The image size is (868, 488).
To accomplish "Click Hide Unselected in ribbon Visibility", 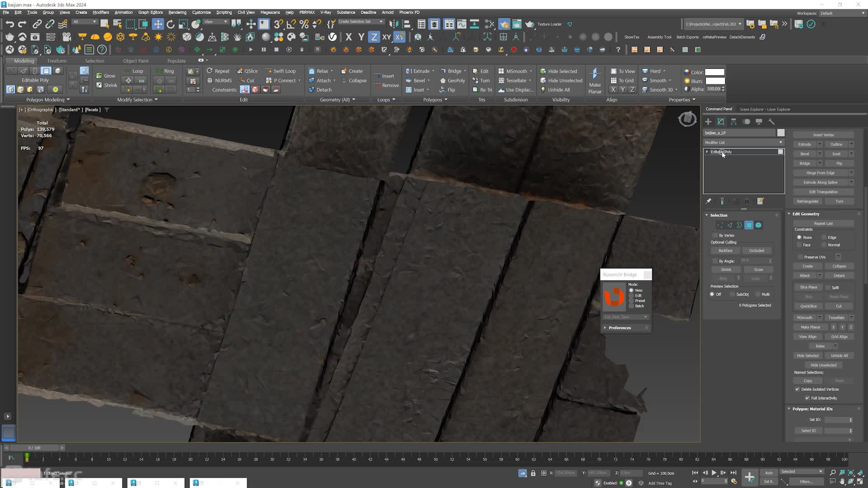I will (x=561, y=80).
